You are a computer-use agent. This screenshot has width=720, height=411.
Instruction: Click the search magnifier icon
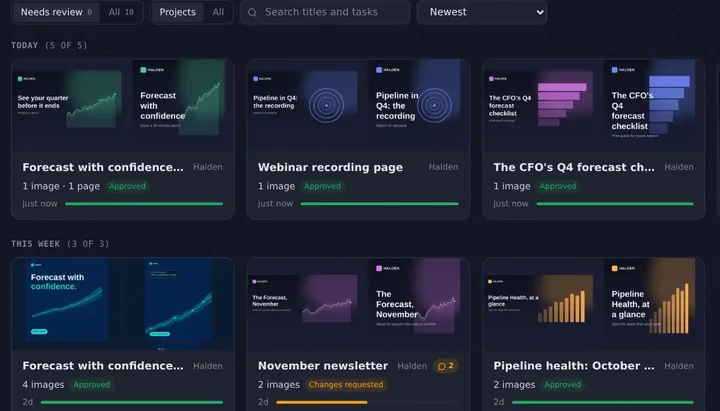pyautogui.click(x=252, y=12)
